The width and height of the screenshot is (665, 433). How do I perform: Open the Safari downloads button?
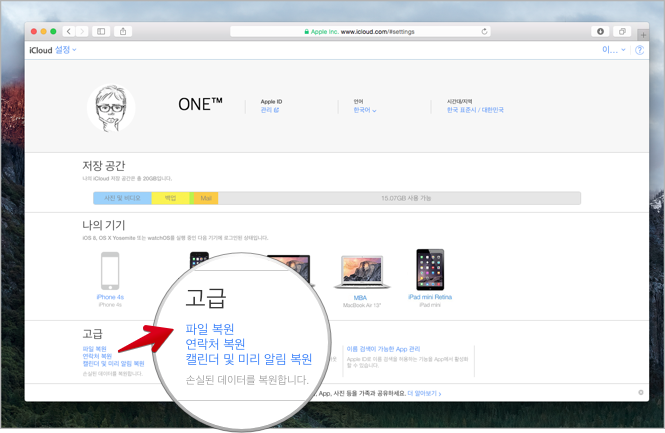tap(600, 31)
